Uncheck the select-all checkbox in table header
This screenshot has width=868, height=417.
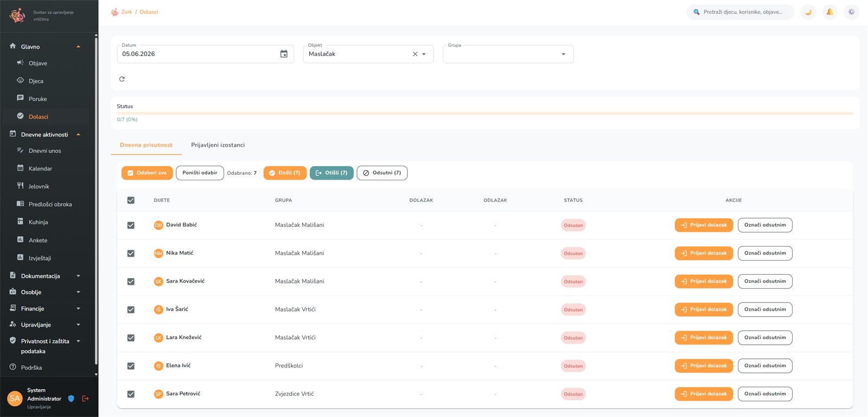click(x=131, y=200)
